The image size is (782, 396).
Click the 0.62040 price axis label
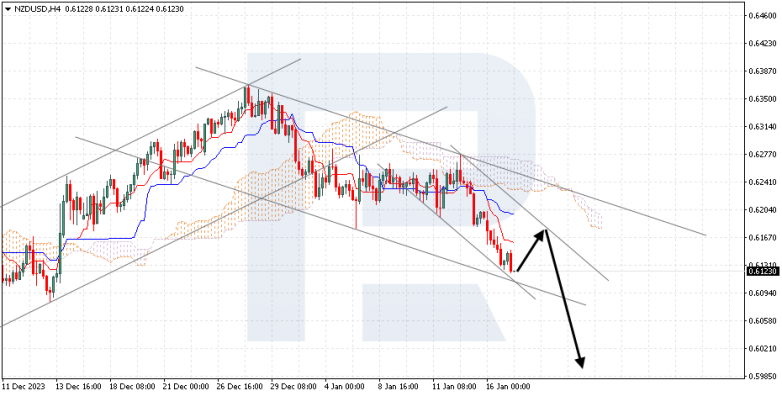(763, 209)
